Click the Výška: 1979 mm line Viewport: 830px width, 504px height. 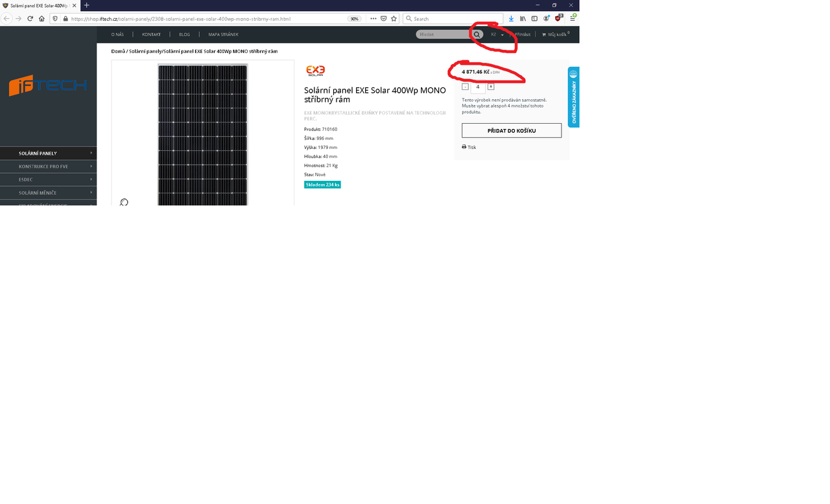coord(320,148)
